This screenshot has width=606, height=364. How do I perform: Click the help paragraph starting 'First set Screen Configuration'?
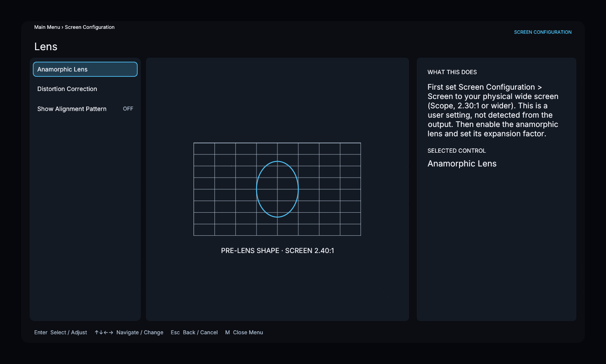[493, 110]
